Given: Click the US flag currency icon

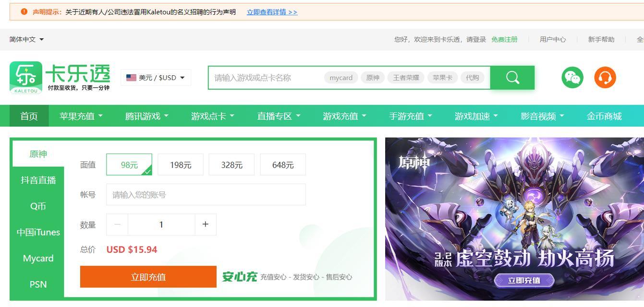Looking at the screenshot, I should (131, 78).
